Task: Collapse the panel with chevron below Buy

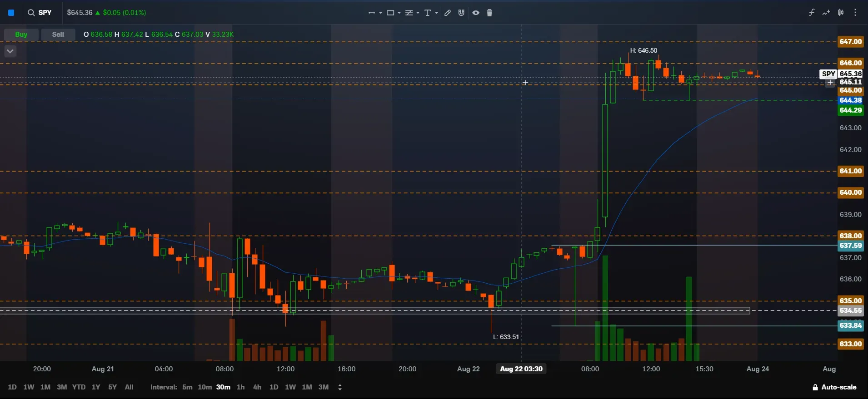Action: 10,51
